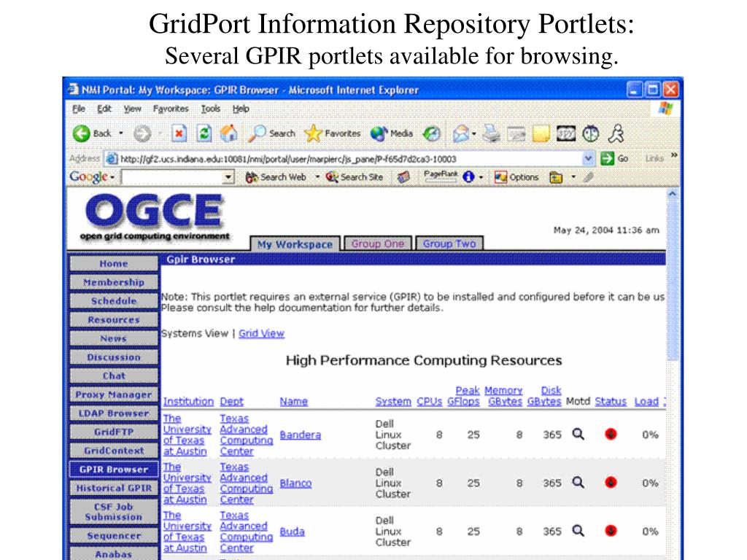Viewport: 747px width, 560px height.
Task: Open the Tools menu
Action: click(x=210, y=109)
